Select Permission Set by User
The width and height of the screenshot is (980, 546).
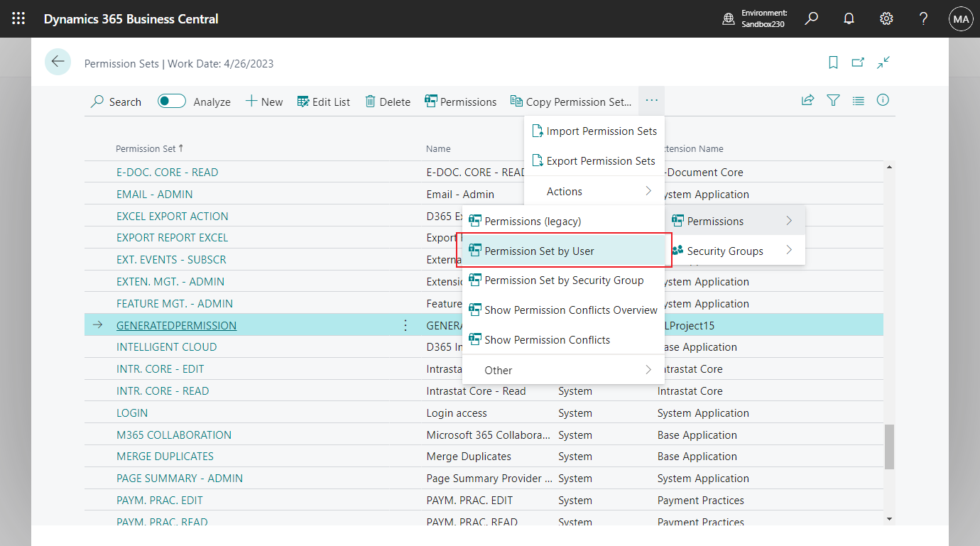click(540, 251)
